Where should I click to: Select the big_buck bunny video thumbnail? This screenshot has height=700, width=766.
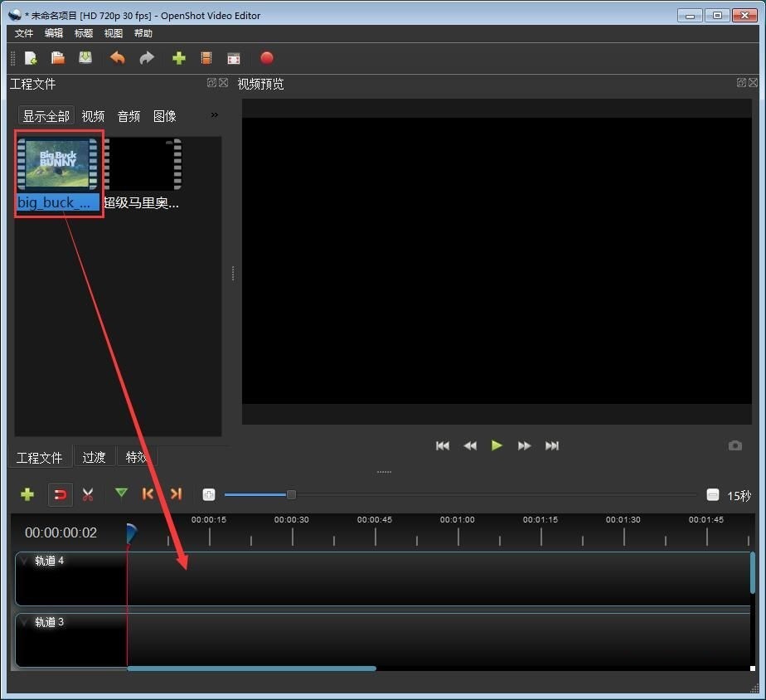58,163
